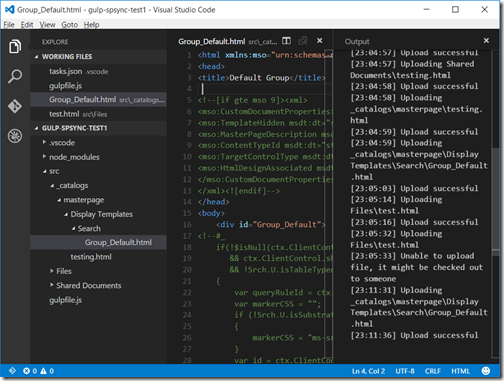Viewport: 504px width, 381px height.
Task: Click line number 23 in the gutter
Action: (x=187, y=304)
